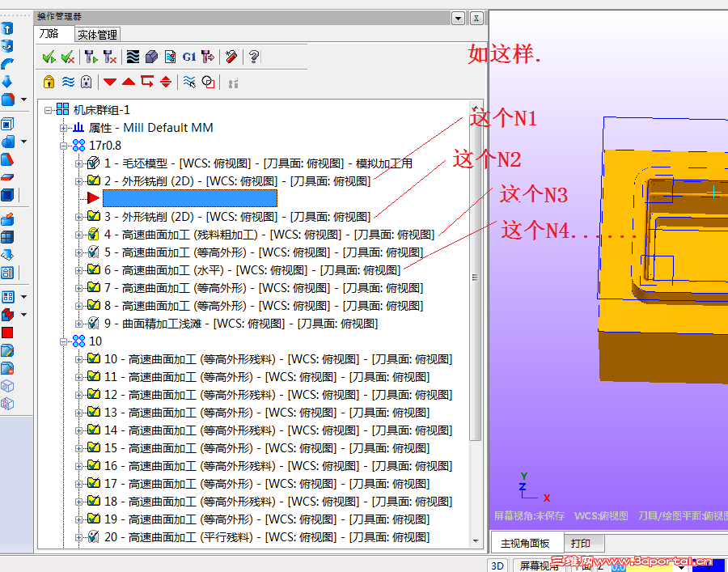Expand operation 4 残料粗加工

point(79,235)
